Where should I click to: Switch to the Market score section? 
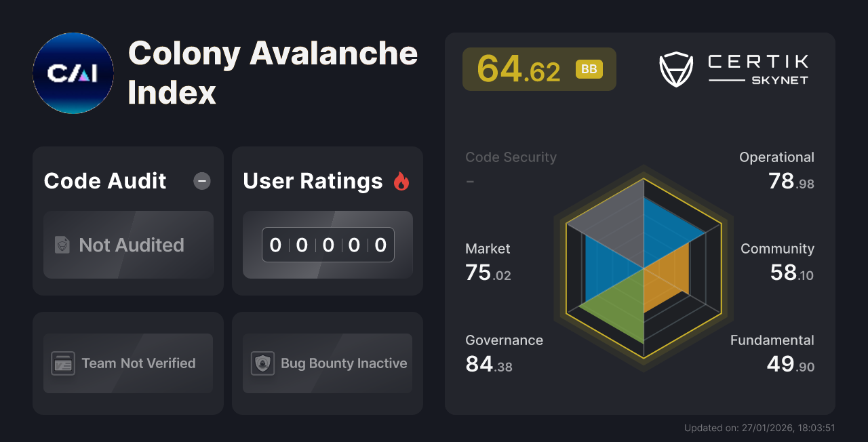coord(488,261)
